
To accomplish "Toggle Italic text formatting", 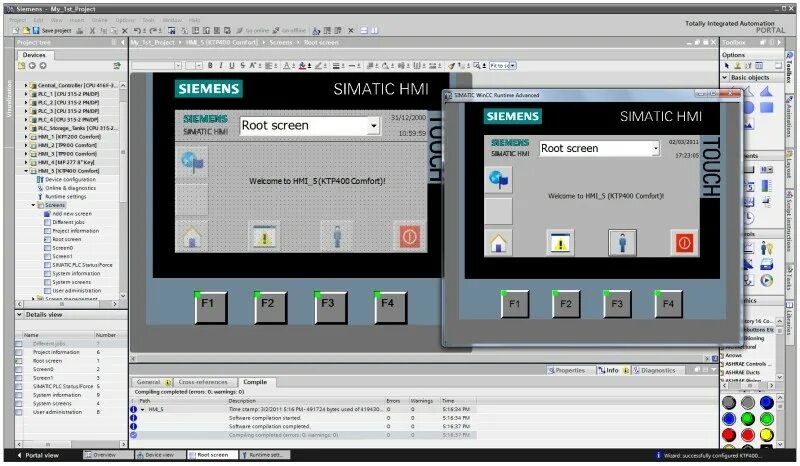I will pos(220,65).
